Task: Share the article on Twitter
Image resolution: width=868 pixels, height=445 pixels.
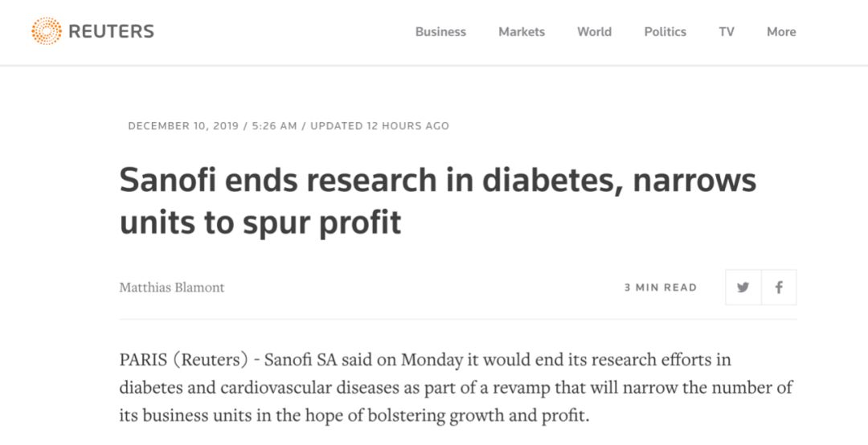Action: 743,288
